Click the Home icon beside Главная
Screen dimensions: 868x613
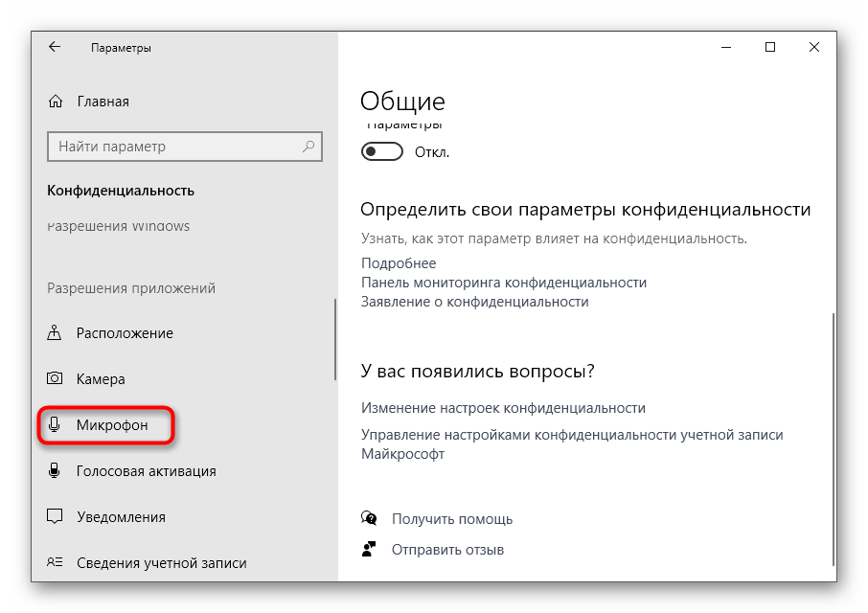[x=56, y=102]
